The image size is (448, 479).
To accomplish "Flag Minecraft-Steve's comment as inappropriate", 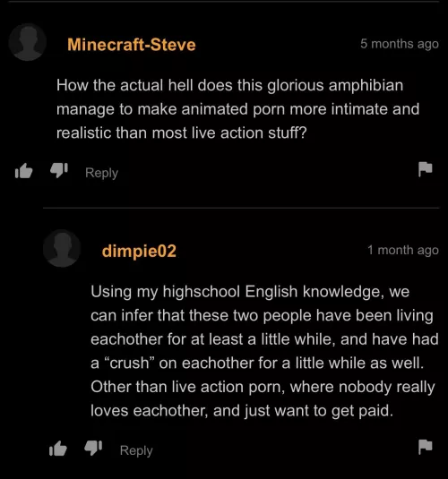I will pyautogui.click(x=425, y=169).
